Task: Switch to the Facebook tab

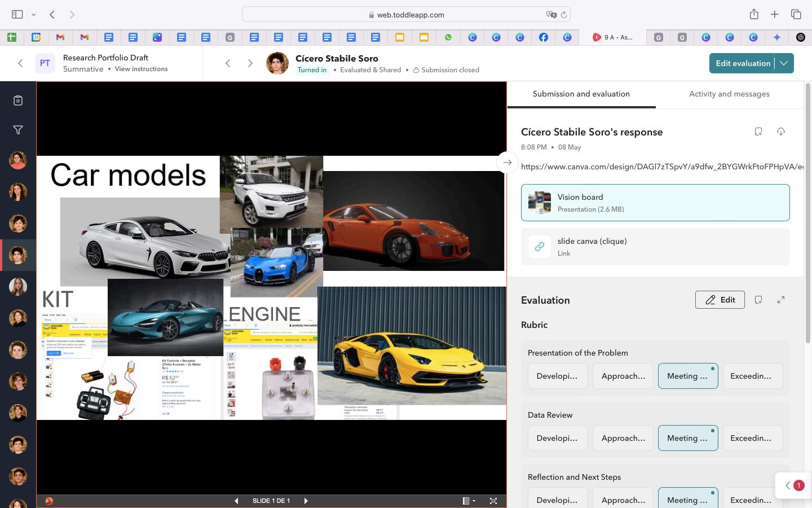Action: coord(544,37)
